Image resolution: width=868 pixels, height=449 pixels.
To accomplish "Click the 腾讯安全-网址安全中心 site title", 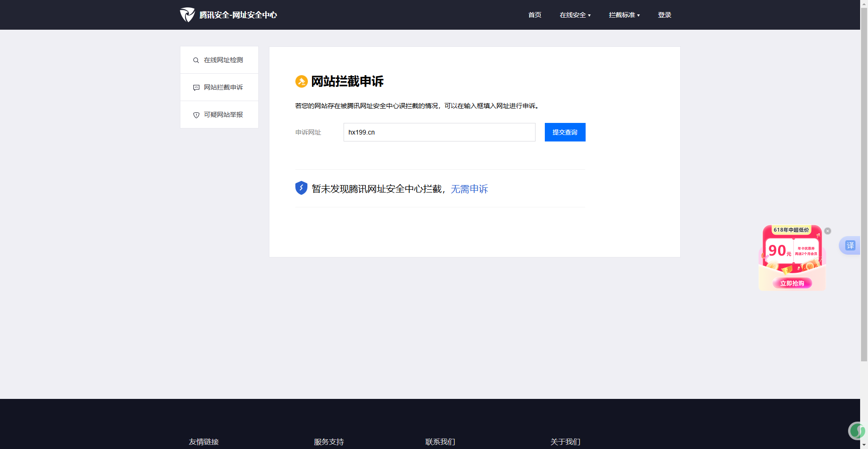I will (x=238, y=15).
